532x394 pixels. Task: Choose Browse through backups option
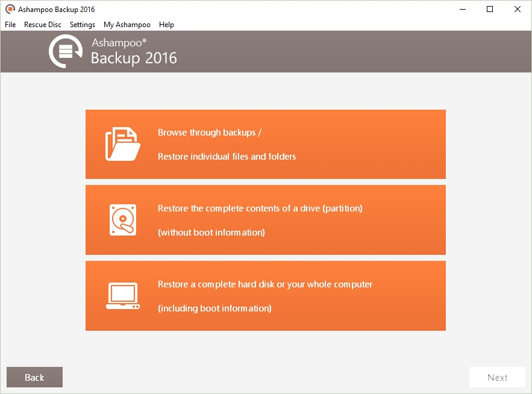pos(266,144)
